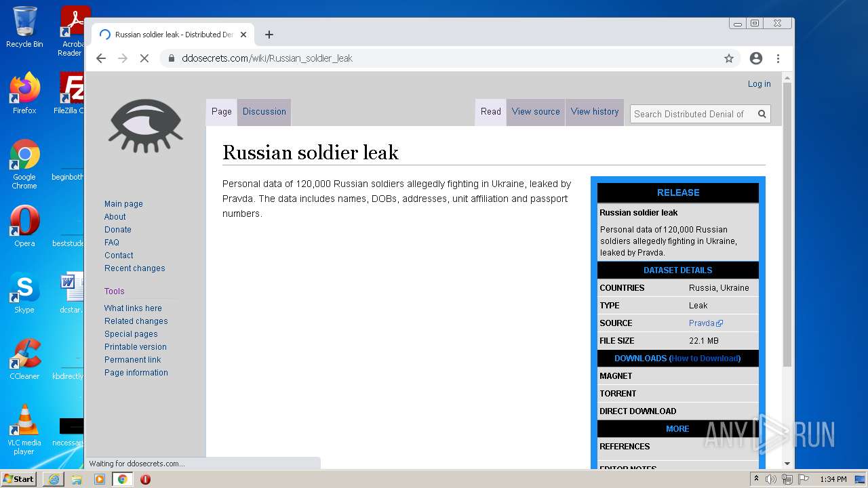Click the Permanent link

point(133,360)
